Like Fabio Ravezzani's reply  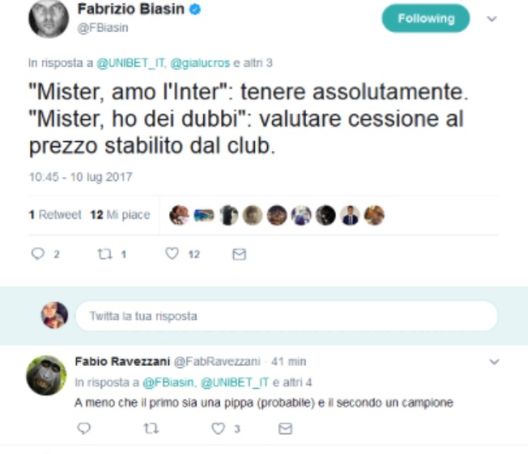click(x=218, y=428)
